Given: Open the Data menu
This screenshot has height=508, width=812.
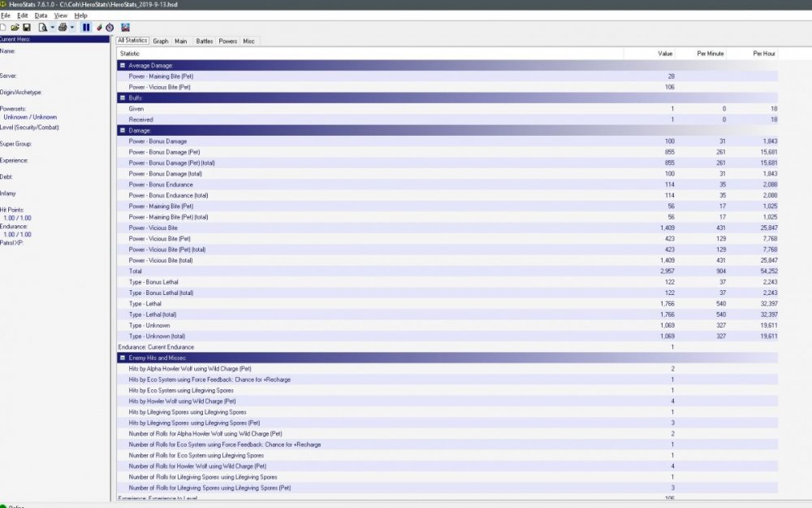Looking at the screenshot, I should point(41,15).
